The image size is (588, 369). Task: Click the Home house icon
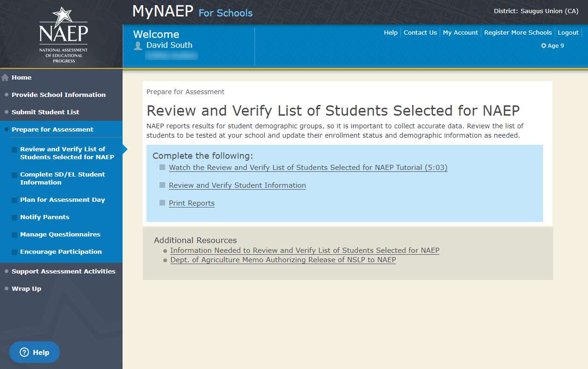click(x=5, y=78)
